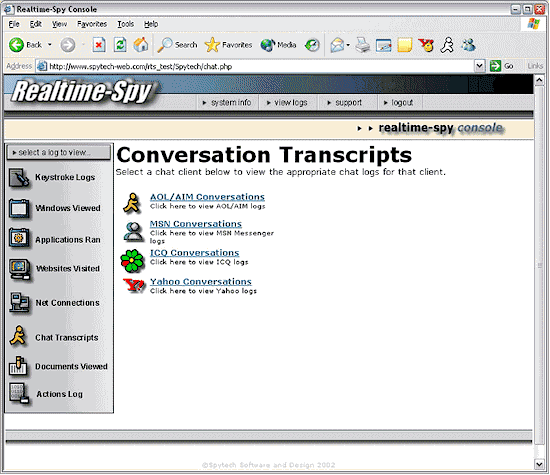Click the Stop loading icon
Image resolution: width=550 pixels, height=475 pixels.
(x=99, y=45)
